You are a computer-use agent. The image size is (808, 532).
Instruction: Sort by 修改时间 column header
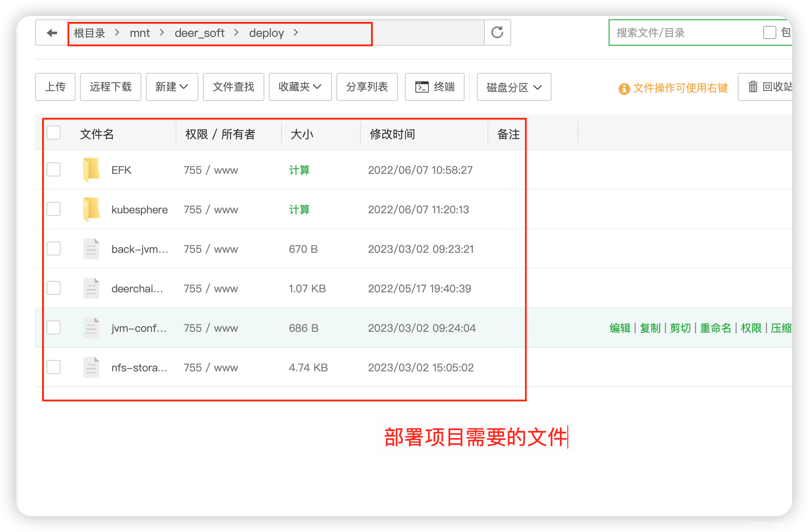click(393, 134)
